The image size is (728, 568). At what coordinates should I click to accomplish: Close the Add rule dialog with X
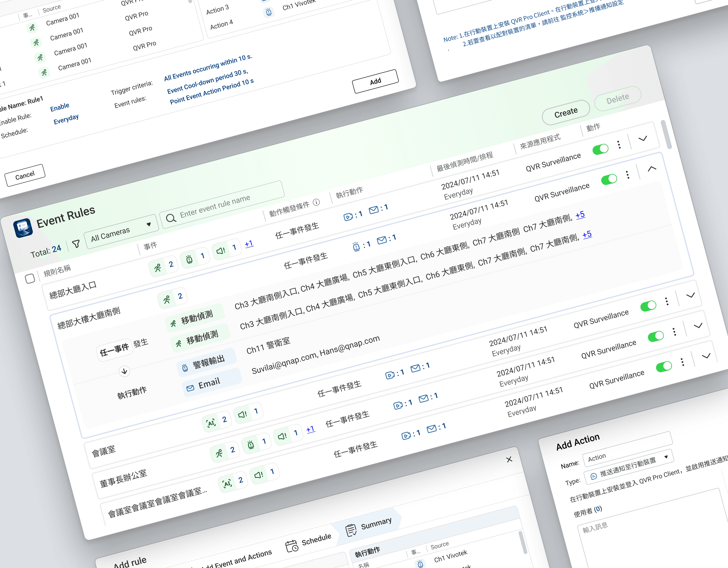coord(509,460)
